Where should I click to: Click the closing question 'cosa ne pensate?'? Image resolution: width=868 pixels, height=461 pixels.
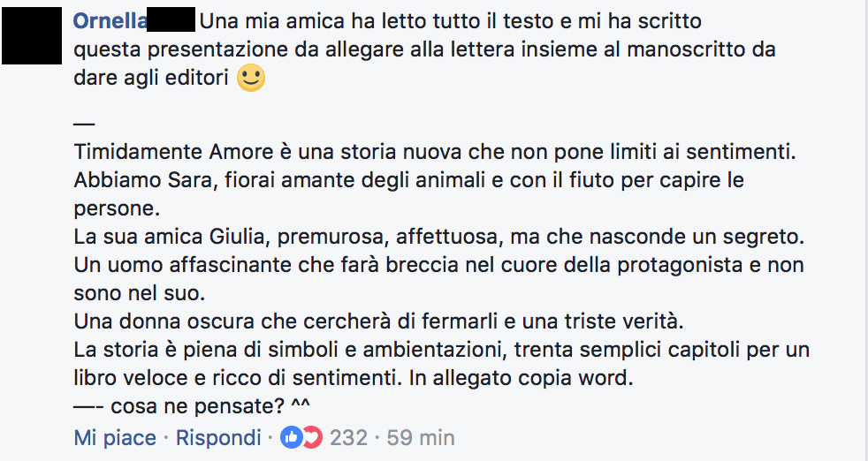coord(197,406)
